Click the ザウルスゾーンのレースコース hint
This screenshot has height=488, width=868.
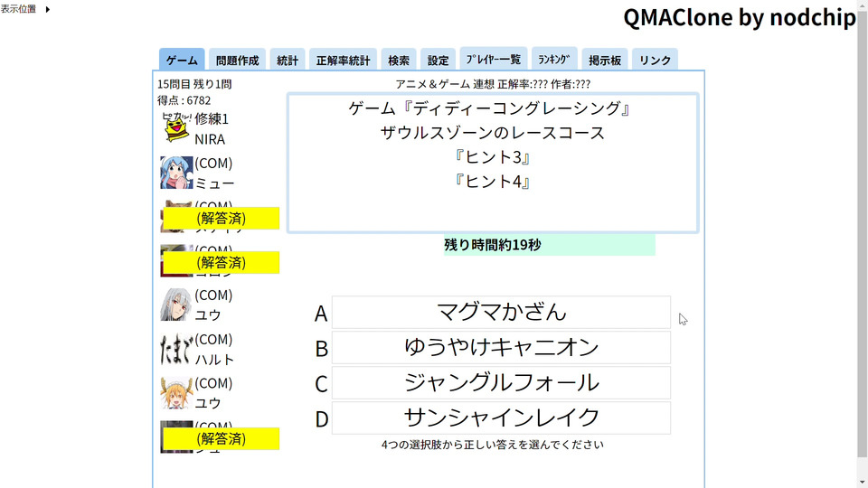[492, 133]
